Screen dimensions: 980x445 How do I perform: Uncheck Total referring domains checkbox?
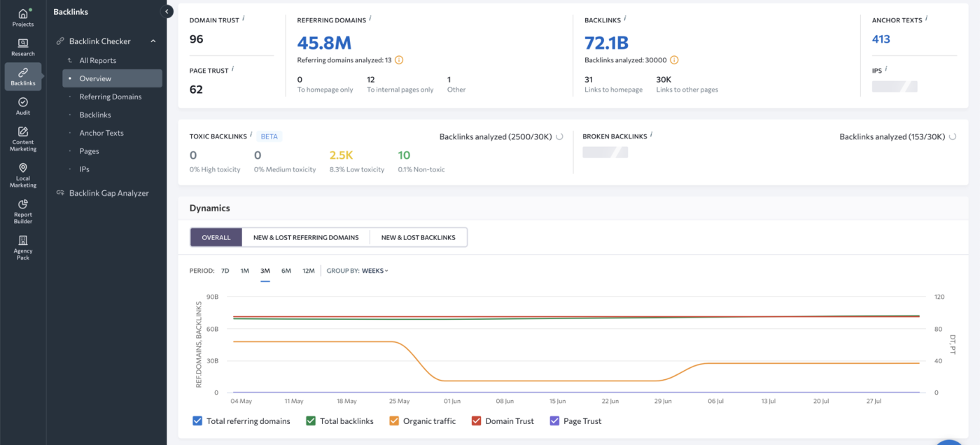[197, 421]
